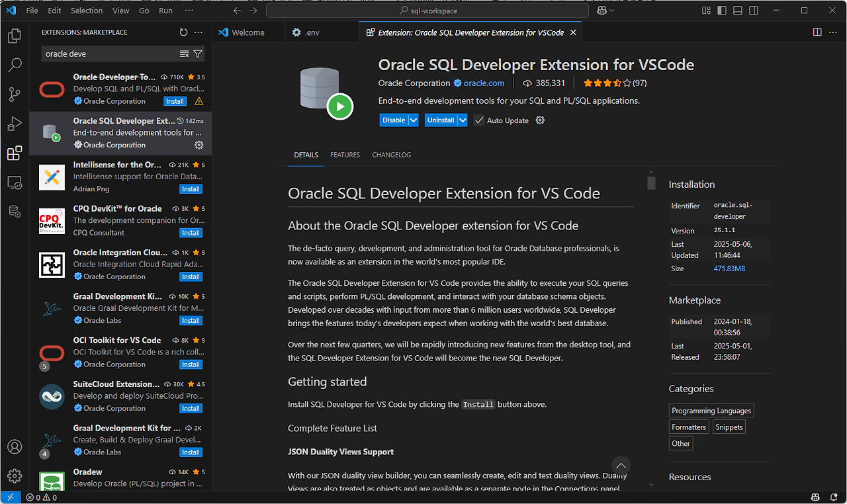Clear the extensions search results
The height and width of the screenshot is (504, 847).
tap(184, 54)
